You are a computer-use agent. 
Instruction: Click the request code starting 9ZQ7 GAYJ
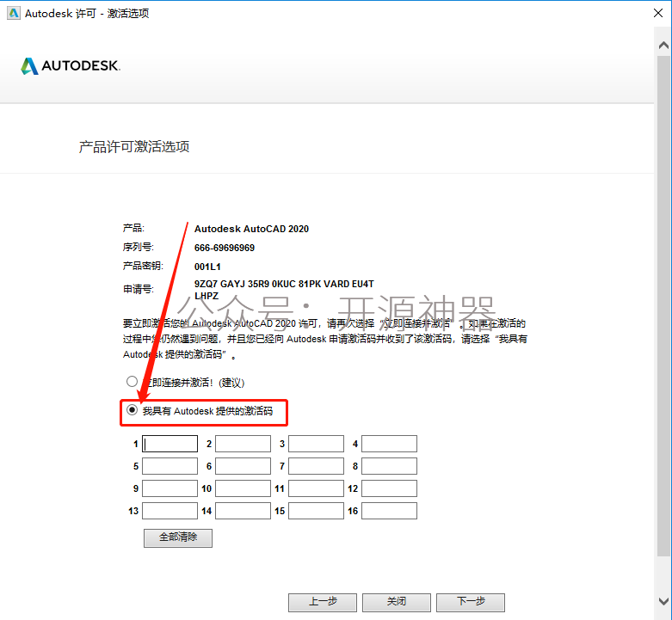[x=284, y=290]
